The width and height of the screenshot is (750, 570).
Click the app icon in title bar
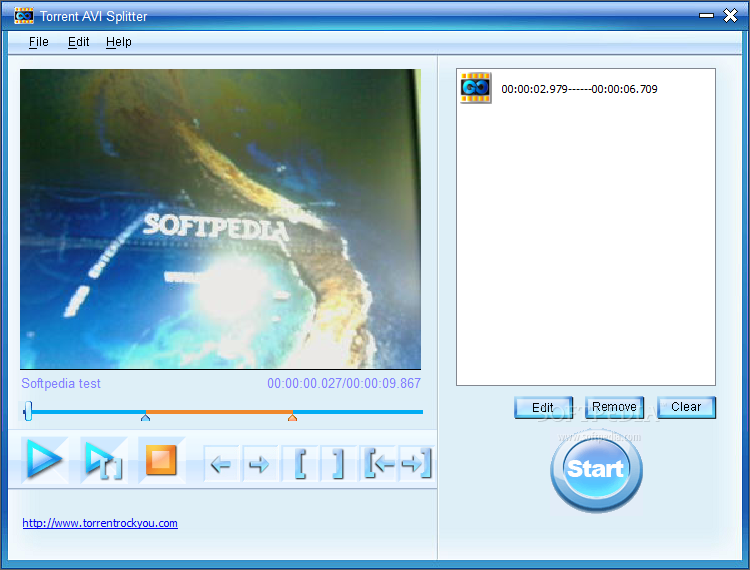[24, 16]
